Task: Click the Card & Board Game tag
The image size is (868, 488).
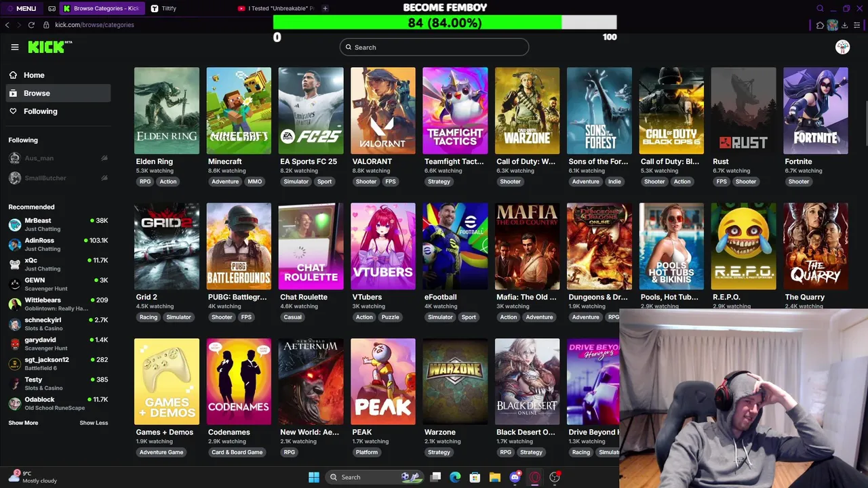Action: [237, 452]
